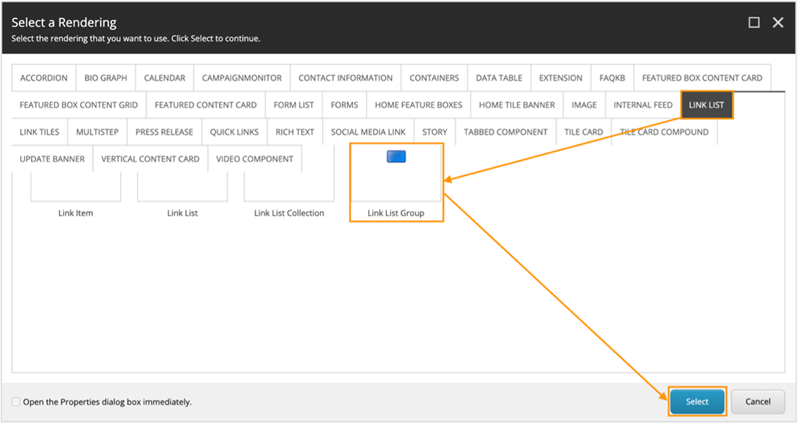
Task: Close the Select a Rendering dialog
Action: (778, 21)
